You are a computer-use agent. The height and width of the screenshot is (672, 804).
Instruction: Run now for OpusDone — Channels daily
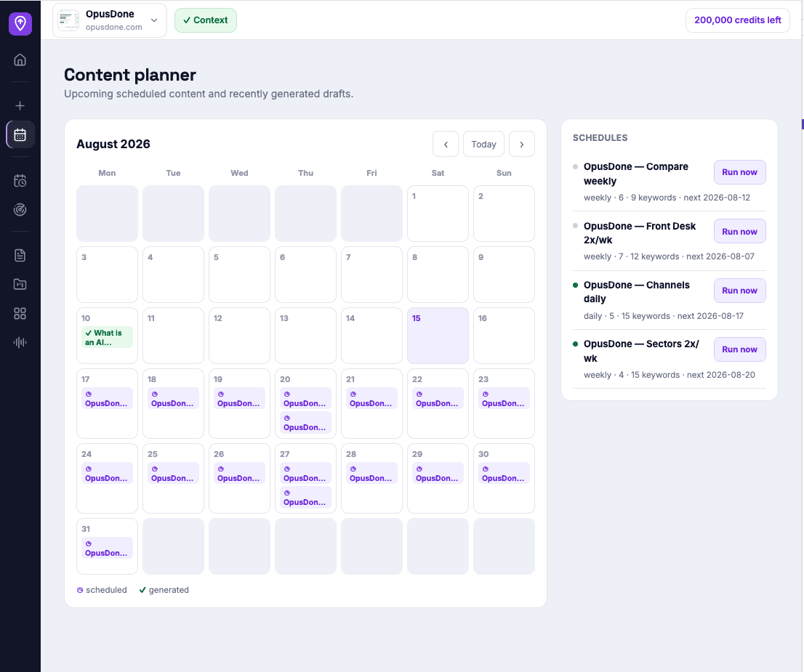coord(739,291)
